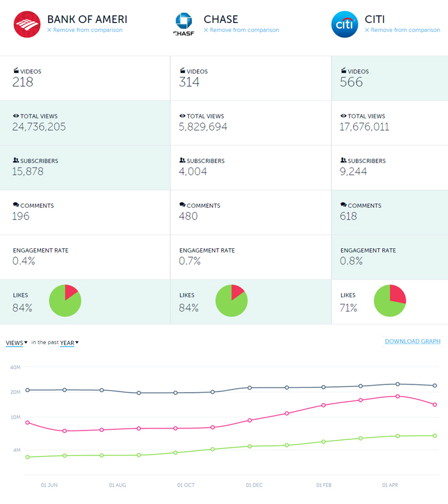
Task: Click the first data point on the pink line
Action: click(x=28, y=422)
